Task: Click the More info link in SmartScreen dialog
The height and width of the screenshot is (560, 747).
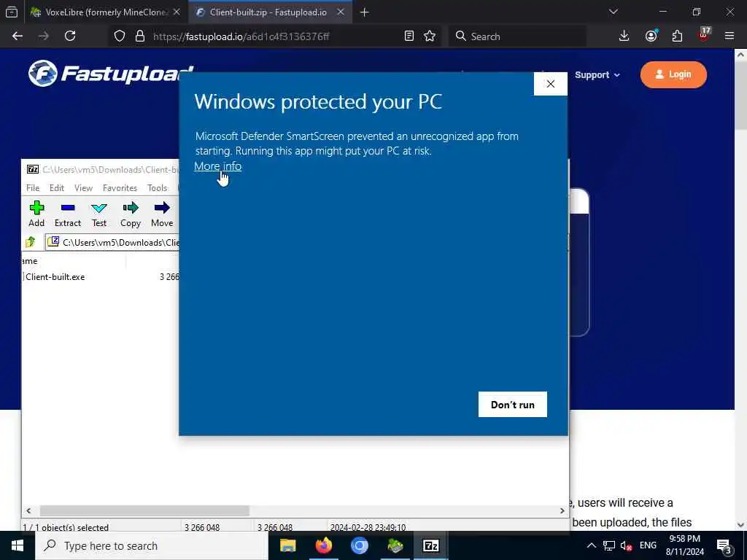Action: [x=217, y=166]
